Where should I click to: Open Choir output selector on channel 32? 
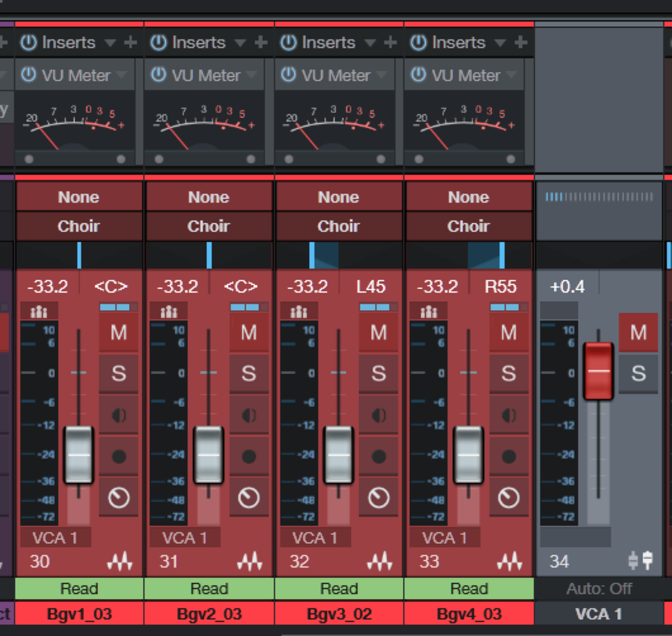tap(338, 226)
